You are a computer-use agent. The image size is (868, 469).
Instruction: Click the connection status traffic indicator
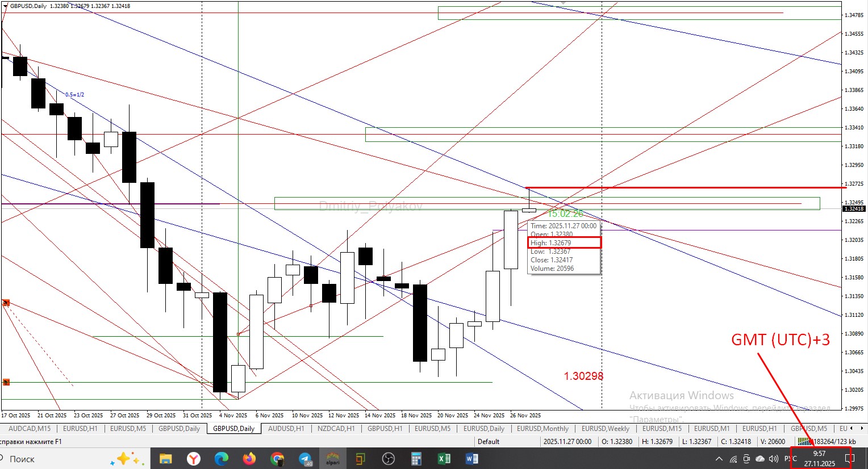tap(827, 442)
